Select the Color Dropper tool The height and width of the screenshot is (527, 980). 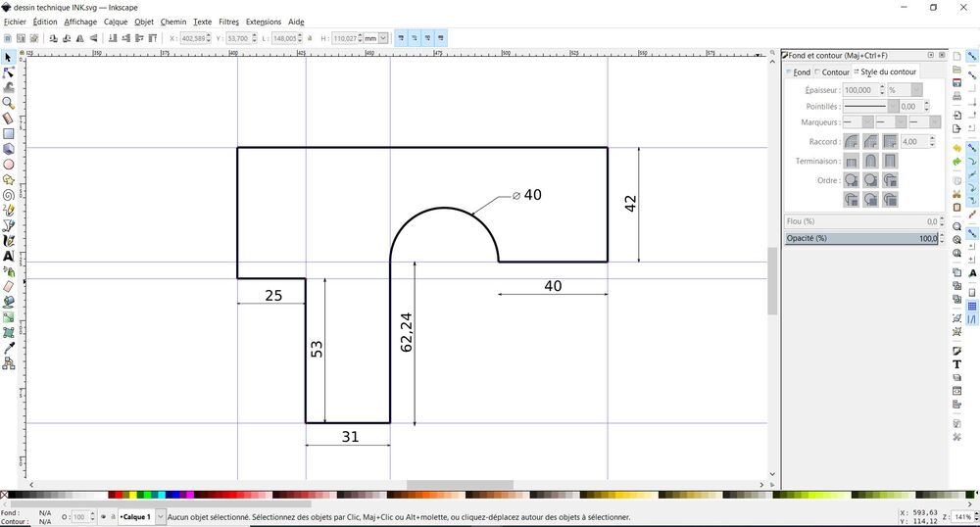[x=8, y=348]
